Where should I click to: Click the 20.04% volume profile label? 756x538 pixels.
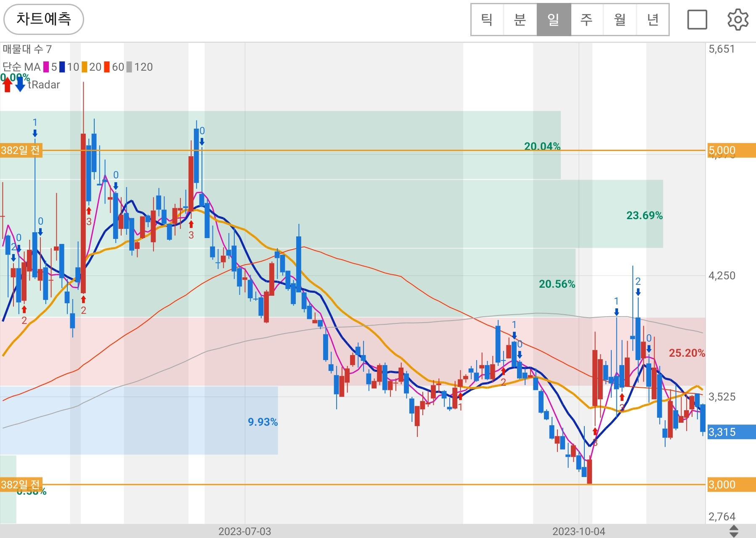(542, 146)
